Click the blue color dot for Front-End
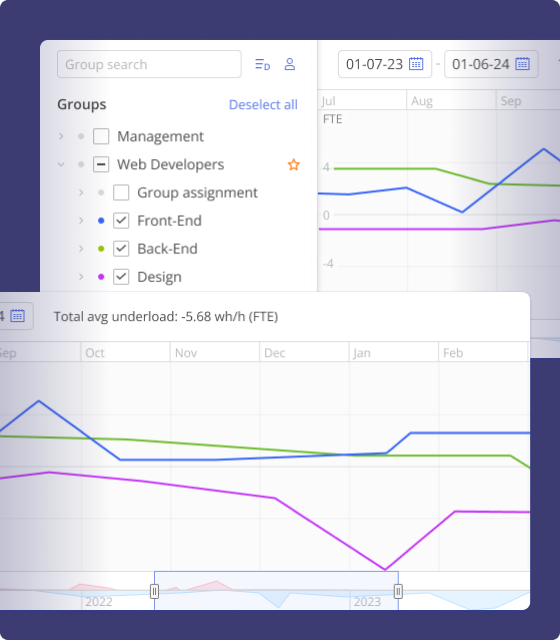 pos(101,221)
